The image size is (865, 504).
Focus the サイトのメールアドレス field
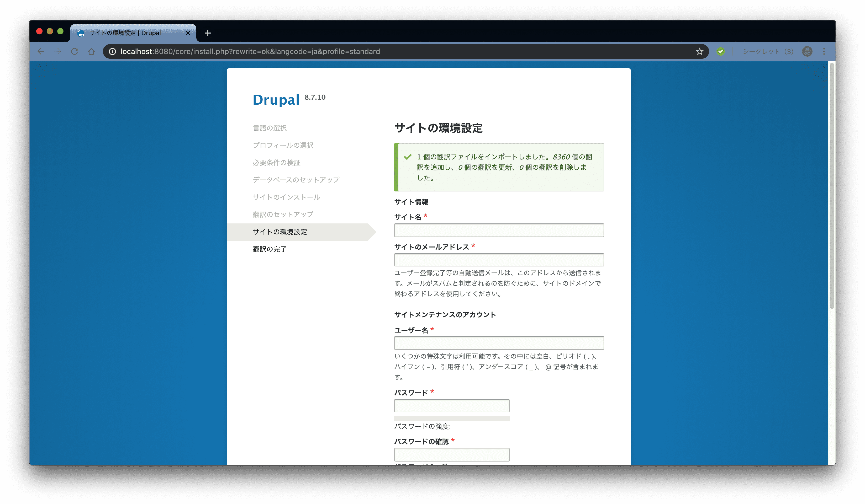(x=499, y=260)
